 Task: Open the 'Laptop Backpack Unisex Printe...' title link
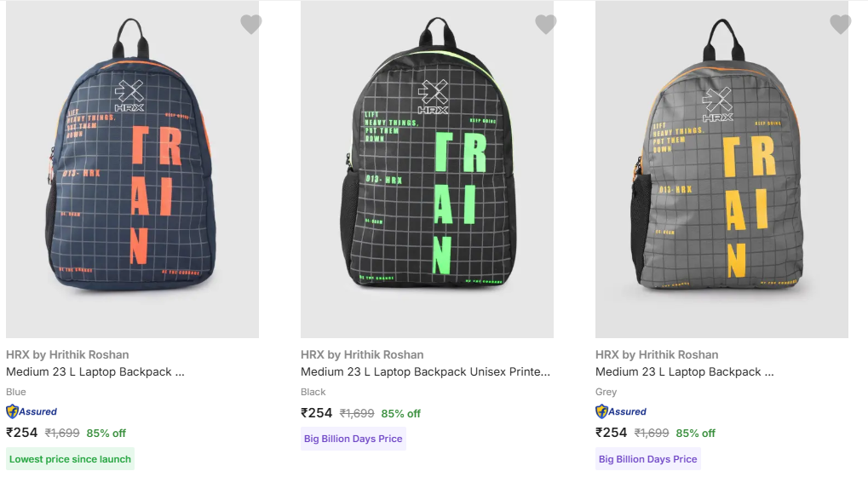click(425, 372)
